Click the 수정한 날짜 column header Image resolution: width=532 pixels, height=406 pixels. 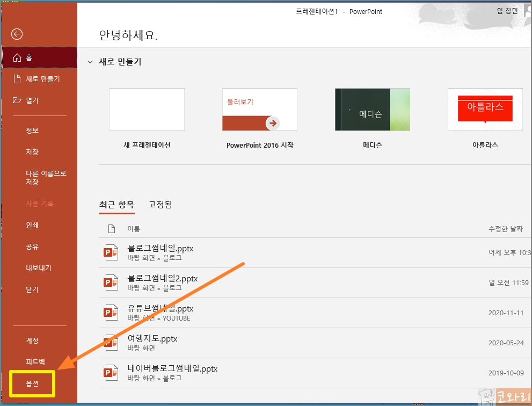click(506, 229)
